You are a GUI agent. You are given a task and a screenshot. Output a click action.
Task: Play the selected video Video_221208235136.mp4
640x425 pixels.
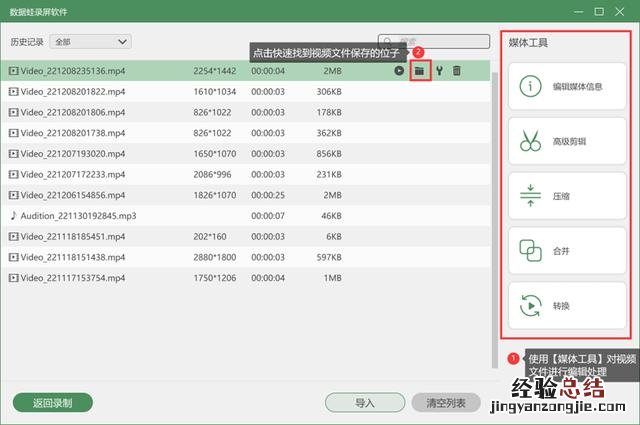coord(399,71)
